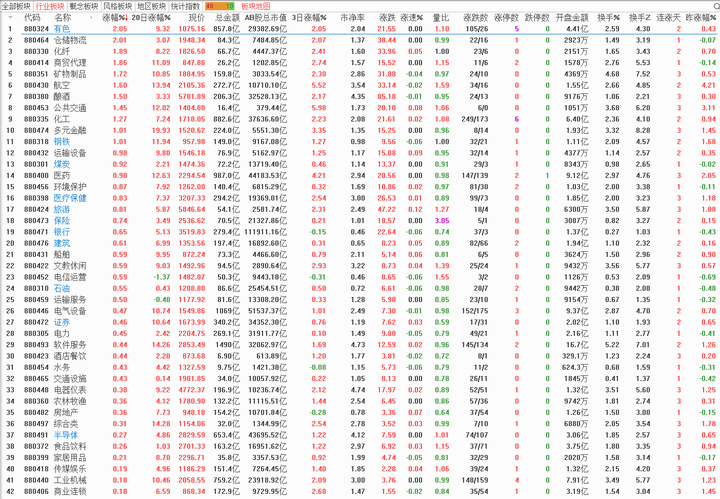Select the 统计指数 tab

(x=185, y=6)
